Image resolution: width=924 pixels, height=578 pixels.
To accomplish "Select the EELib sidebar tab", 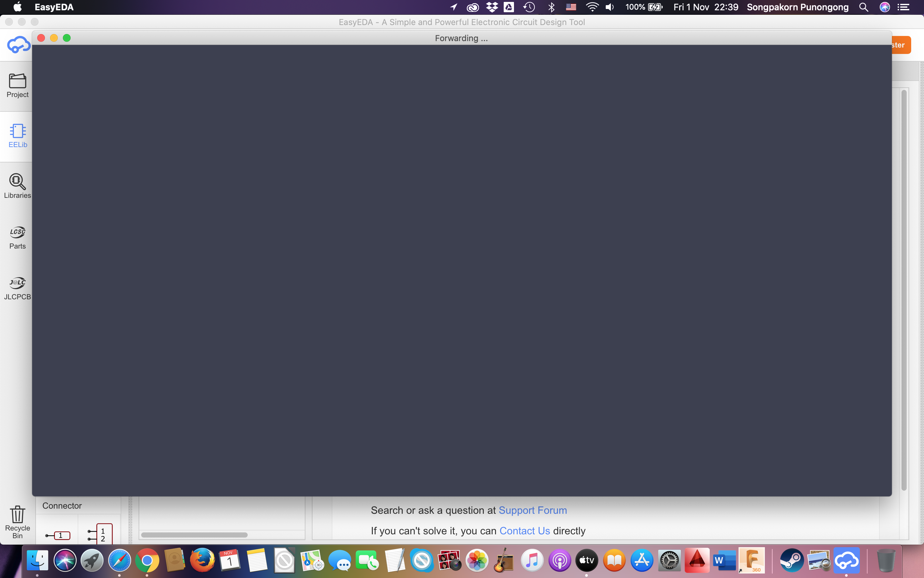I will click(18, 136).
